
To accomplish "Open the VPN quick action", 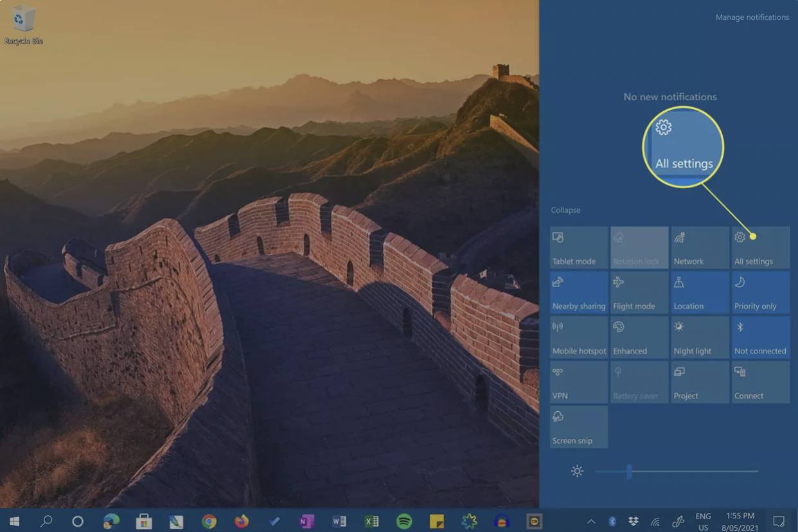I will point(578,382).
